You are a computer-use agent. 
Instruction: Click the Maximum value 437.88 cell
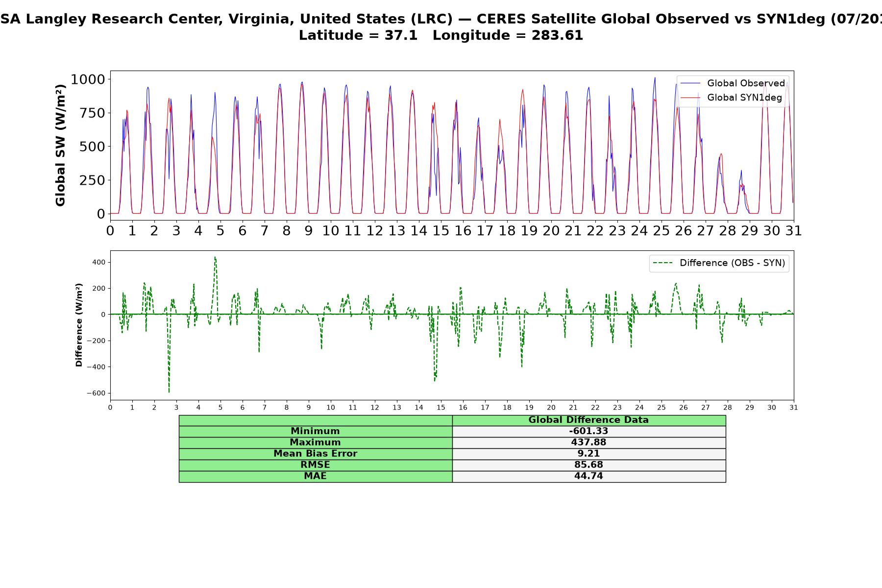(589, 442)
